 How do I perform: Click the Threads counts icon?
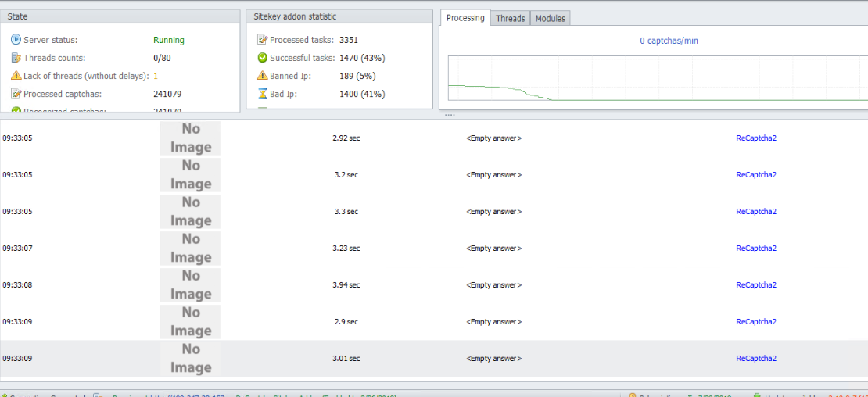(x=16, y=58)
